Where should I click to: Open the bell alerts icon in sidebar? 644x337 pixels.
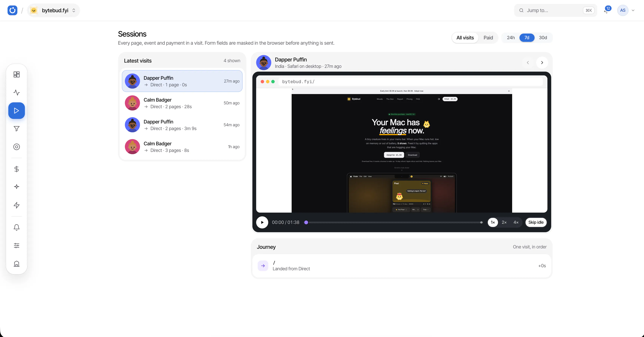coord(16,227)
